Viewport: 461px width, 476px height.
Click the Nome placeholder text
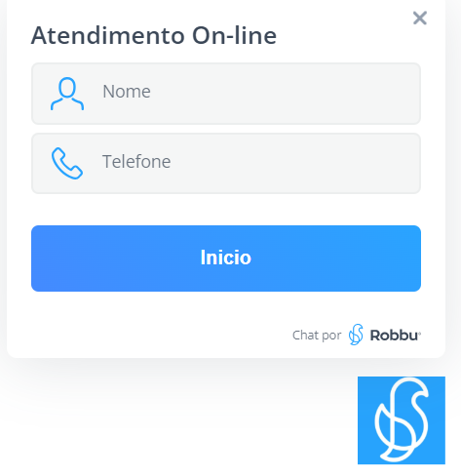pos(127,92)
